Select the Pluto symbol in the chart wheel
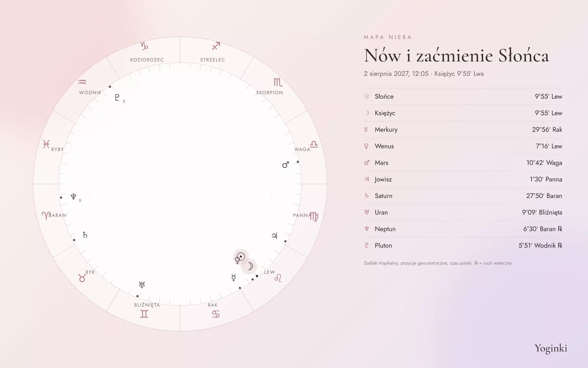The height and width of the screenshot is (368, 588). 117,97
